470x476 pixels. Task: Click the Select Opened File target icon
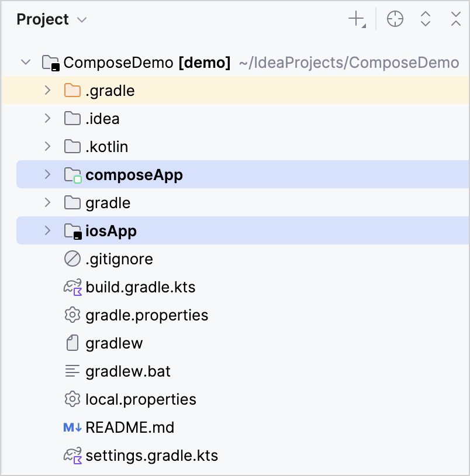(x=395, y=19)
